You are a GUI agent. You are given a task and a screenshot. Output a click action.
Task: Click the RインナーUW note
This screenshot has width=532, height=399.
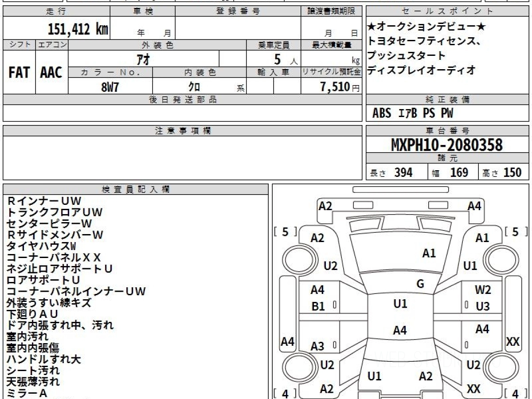tap(44, 201)
